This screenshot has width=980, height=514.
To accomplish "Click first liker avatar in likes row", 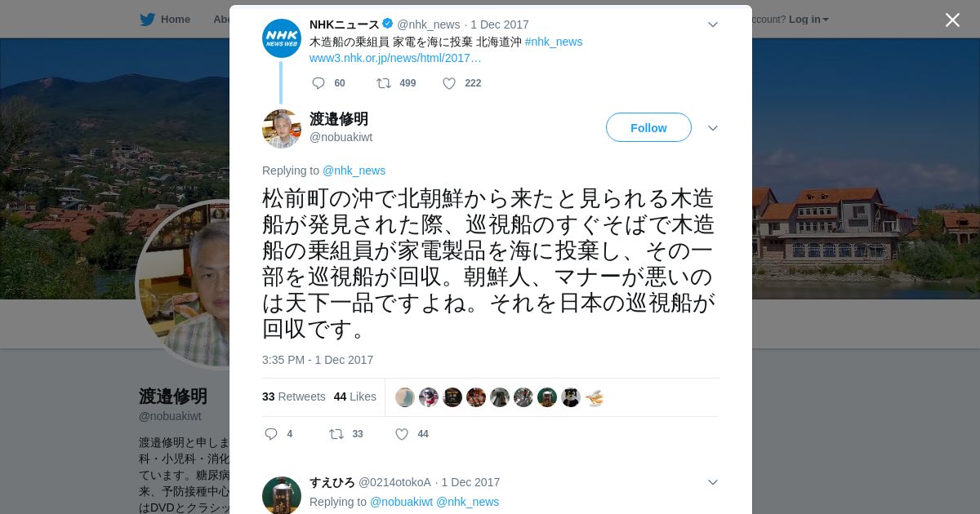I will [405, 397].
